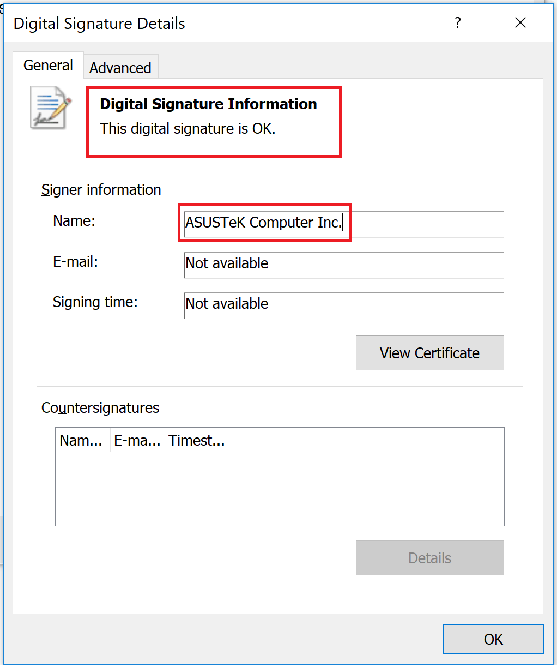Click the disabled Details button
557x665 pixels.
tap(430, 557)
